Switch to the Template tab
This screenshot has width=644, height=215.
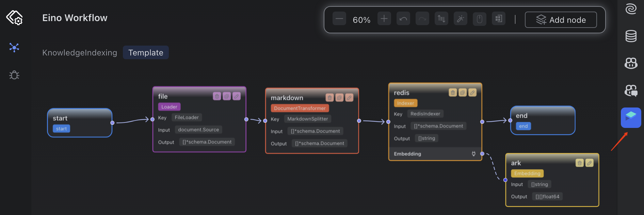tap(146, 52)
